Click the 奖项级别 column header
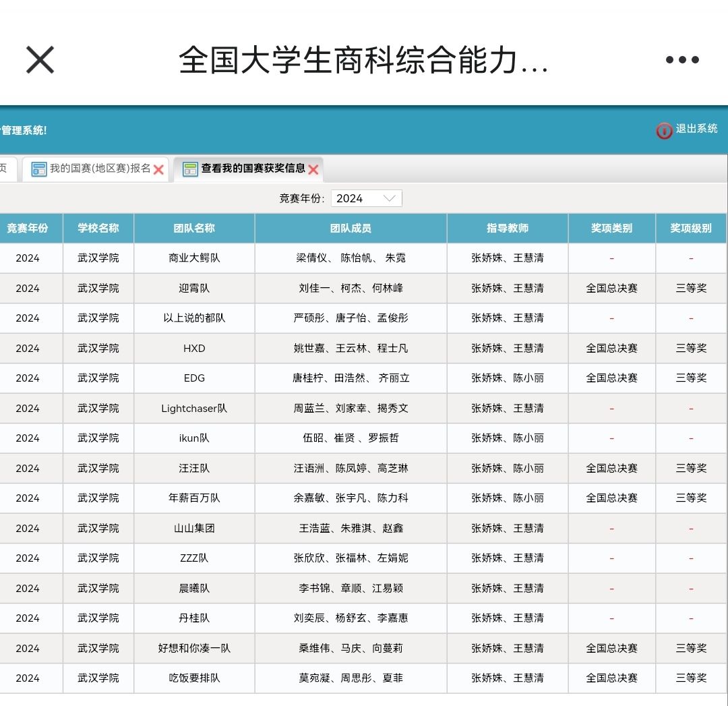Screen dimensions: 728x706 pos(690,229)
